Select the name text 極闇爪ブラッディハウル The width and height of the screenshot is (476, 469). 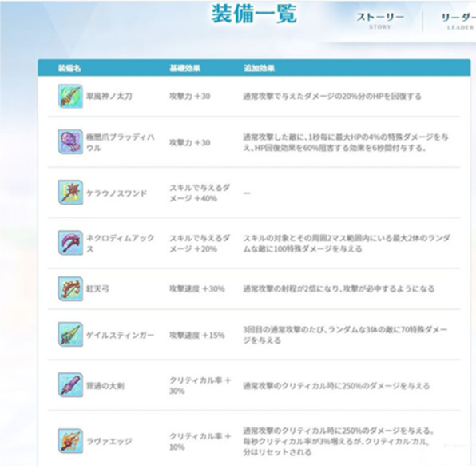(121, 142)
